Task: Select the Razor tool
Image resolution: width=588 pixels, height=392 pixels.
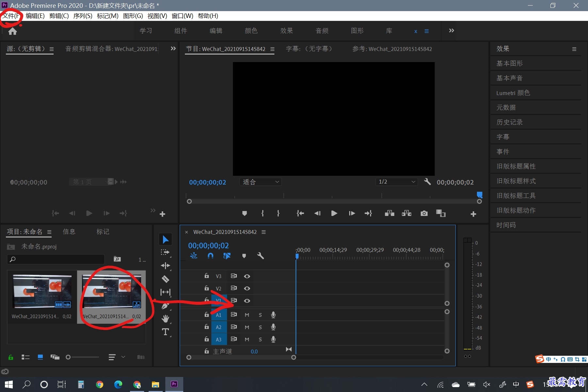Action: 165,279
